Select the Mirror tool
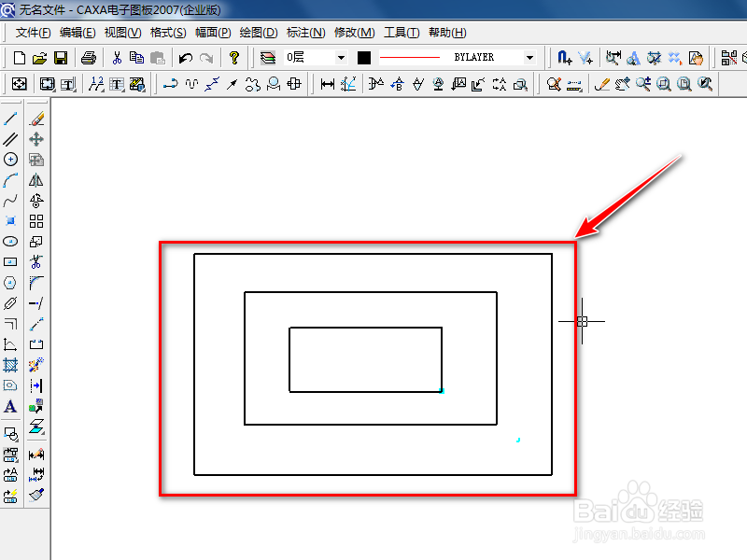 point(36,180)
